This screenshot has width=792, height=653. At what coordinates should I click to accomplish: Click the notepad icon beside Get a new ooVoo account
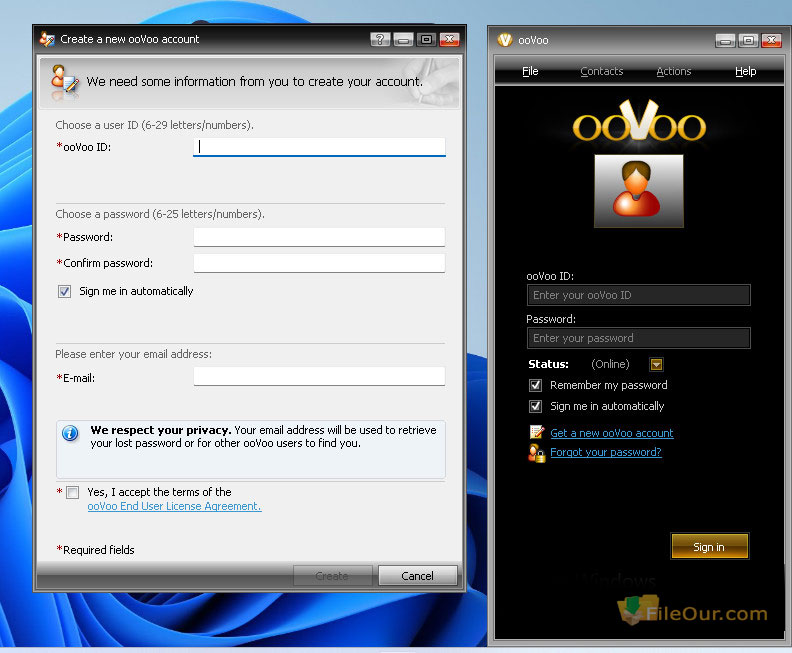536,432
